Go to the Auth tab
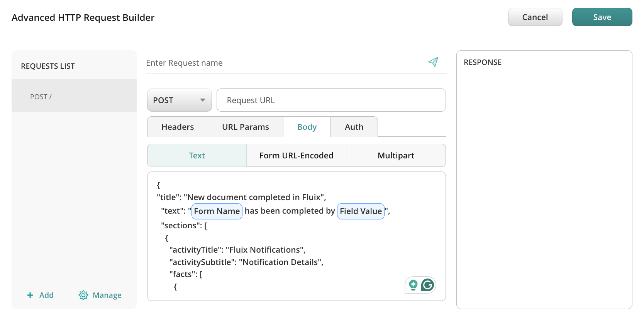Image resolution: width=644 pixels, height=316 pixels. coord(354,127)
